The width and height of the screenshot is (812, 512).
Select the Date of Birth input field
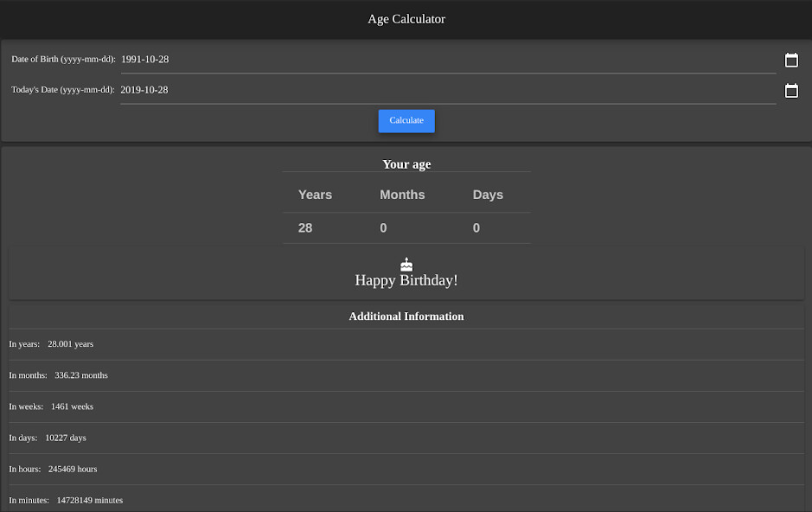(x=346, y=59)
